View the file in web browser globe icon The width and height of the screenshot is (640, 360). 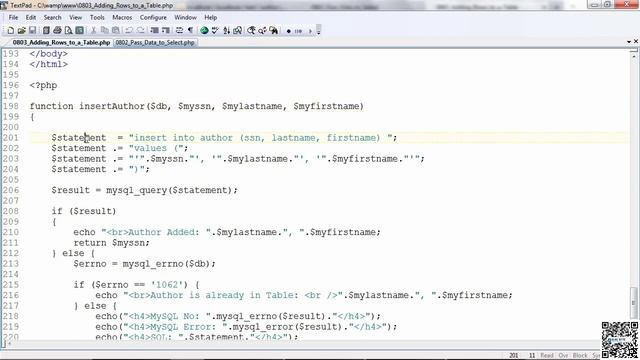tap(204, 31)
